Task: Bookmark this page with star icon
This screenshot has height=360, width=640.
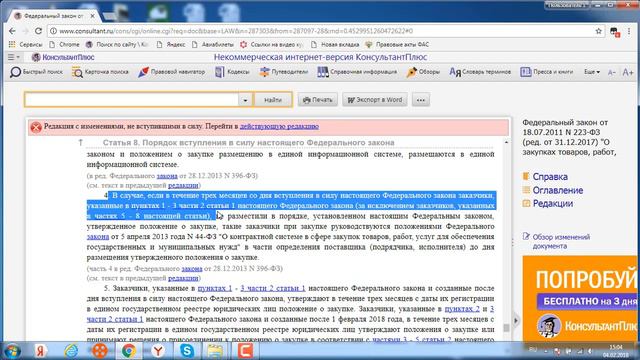Action: pos(598,31)
